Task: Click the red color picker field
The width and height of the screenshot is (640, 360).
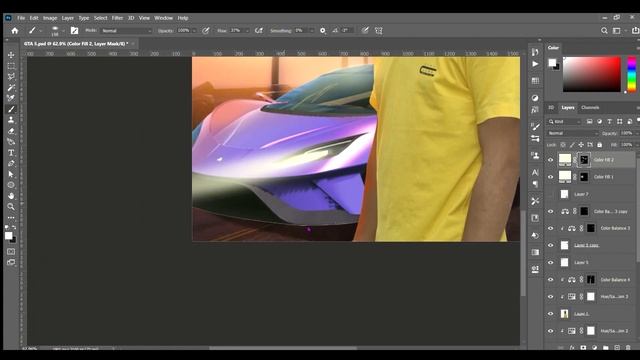Action: (592, 74)
